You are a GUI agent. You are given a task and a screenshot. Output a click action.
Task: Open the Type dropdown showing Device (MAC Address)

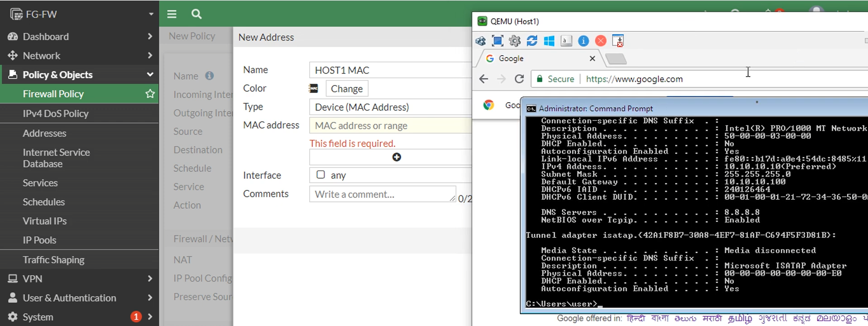[390, 107]
